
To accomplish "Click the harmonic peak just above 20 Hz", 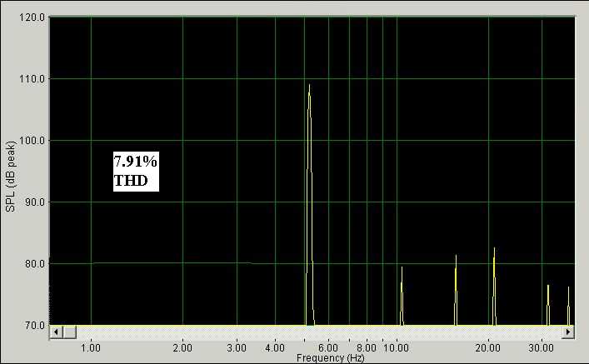I will (x=494, y=287).
